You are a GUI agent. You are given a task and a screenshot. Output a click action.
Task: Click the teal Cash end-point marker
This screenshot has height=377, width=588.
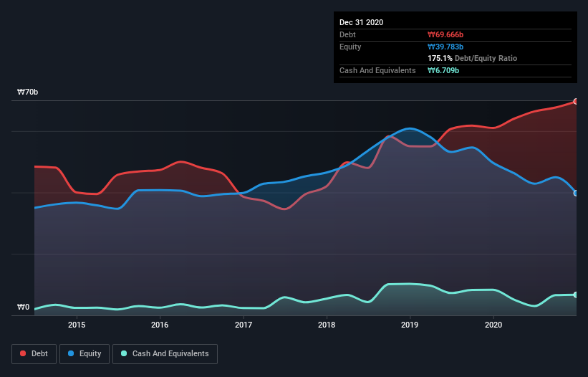[576, 295]
